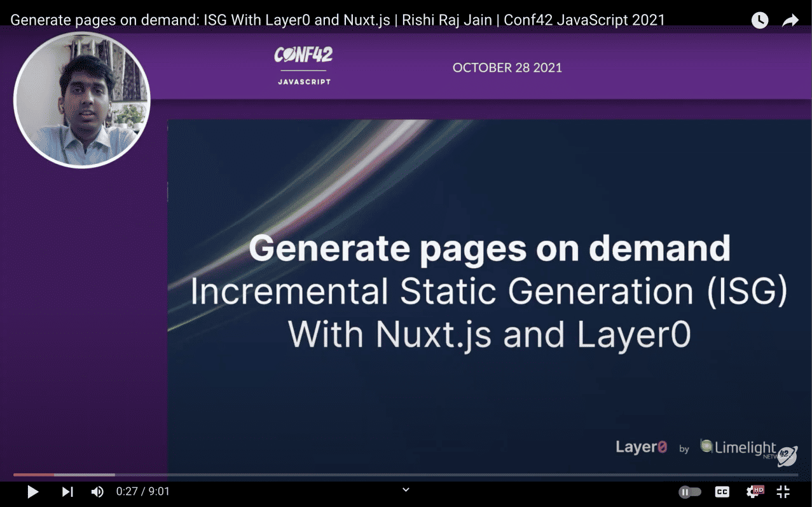Mute the video volume

(97, 492)
